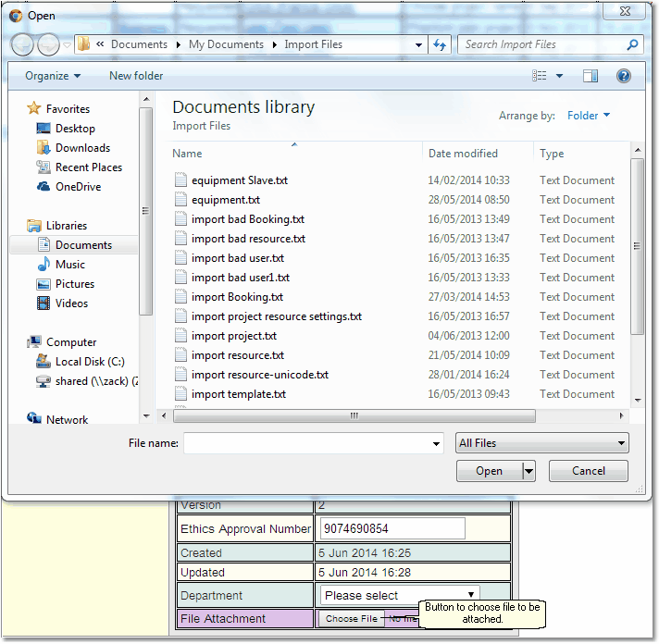Click the change view icon
This screenshot has width=659, height=644.
point(541,76)
